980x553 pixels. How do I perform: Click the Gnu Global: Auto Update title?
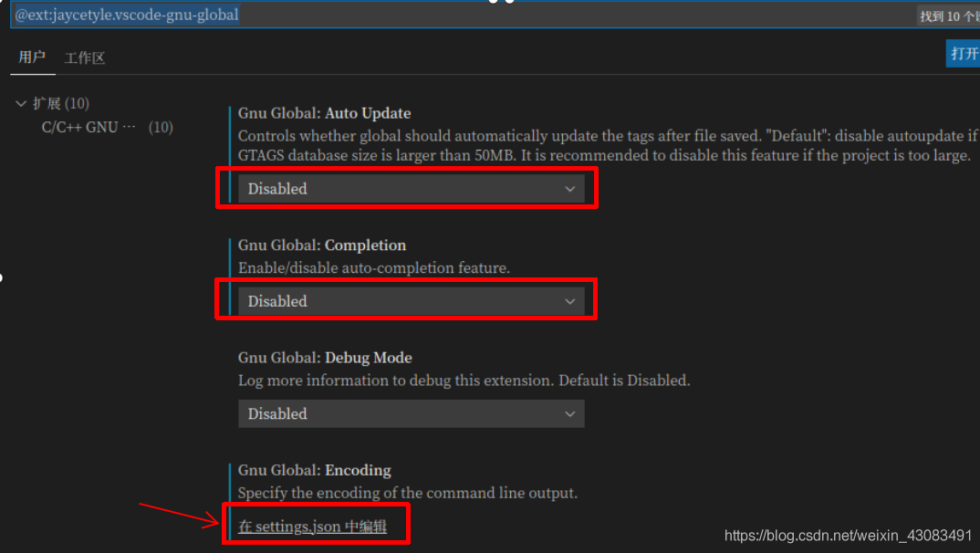click(x=324, y=113)
